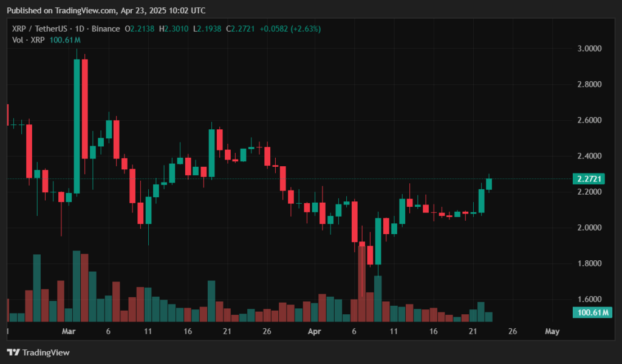
Task: Click the 2.8000 price axis label
Action: point(589,84)
